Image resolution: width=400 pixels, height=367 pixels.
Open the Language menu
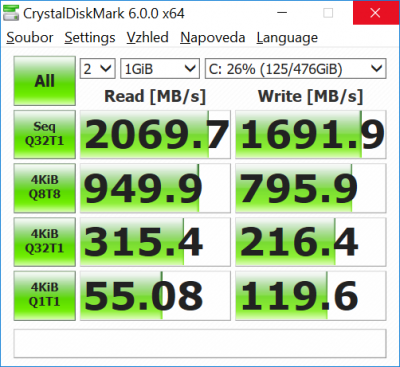287,37
